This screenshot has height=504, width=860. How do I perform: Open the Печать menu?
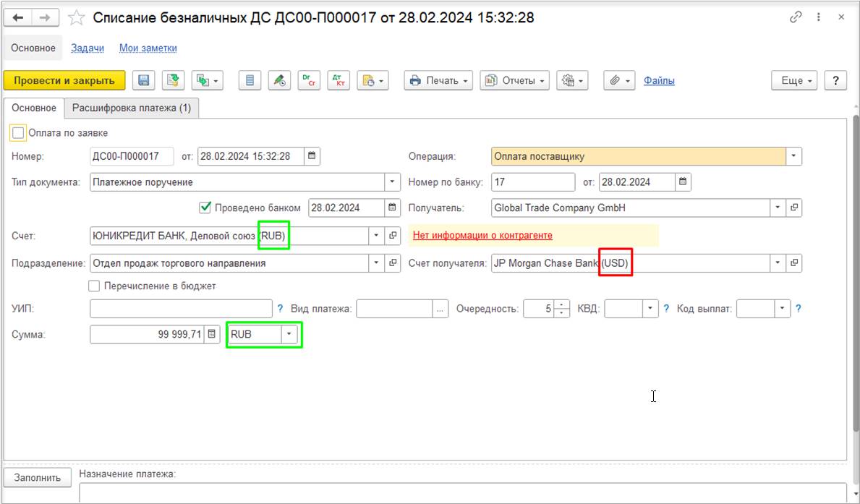[x=438, y=80]
